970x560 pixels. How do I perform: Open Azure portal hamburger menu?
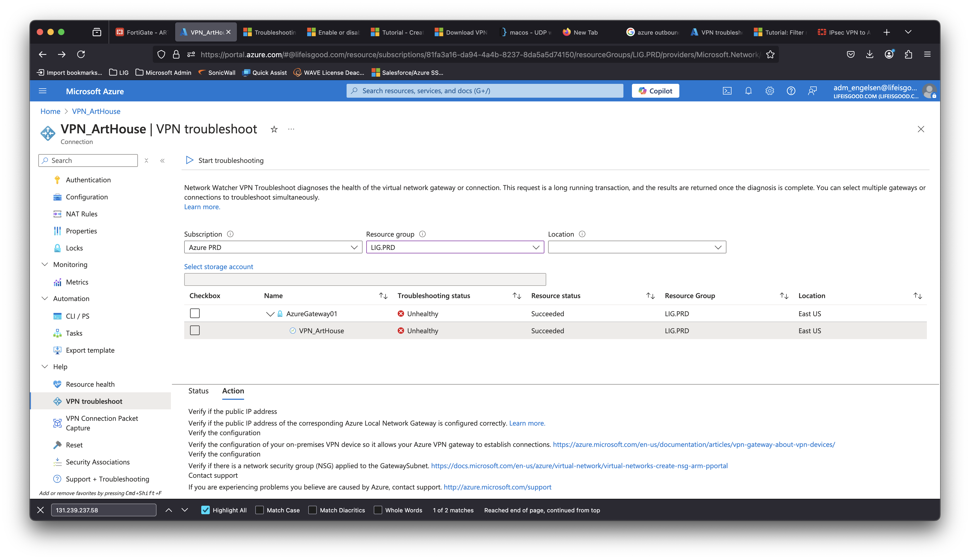pyautogui.click(x=43, y=91)
